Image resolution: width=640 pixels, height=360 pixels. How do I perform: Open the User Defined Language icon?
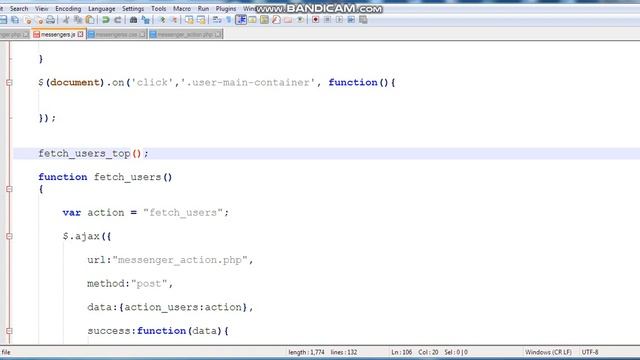[253, 20]
